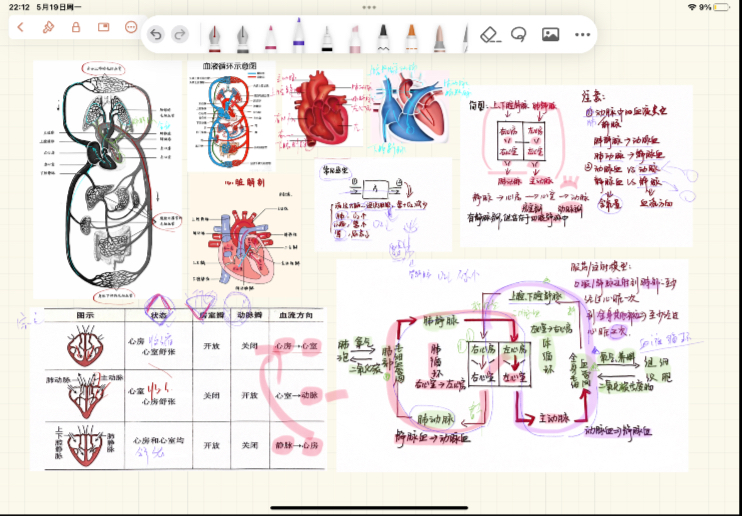
Task: Insert a picture using image icon
Action: pyautogui.click(x=550, y=34)
